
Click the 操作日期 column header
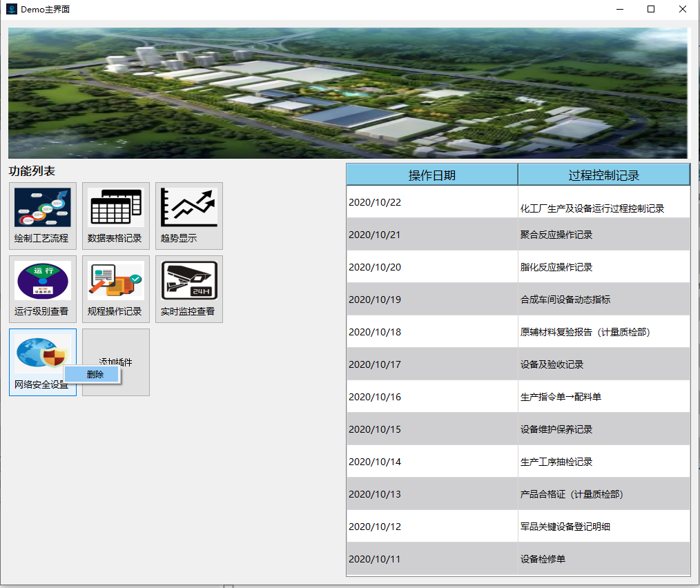[x=432, y=175]
